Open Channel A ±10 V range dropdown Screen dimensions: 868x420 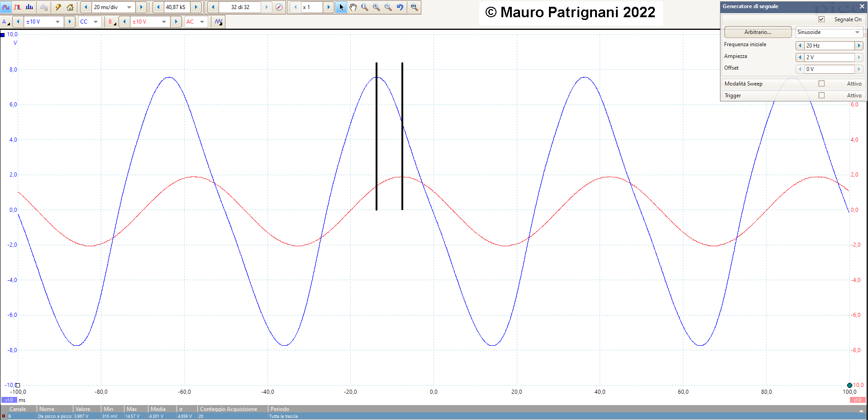[x=57, y=22]
